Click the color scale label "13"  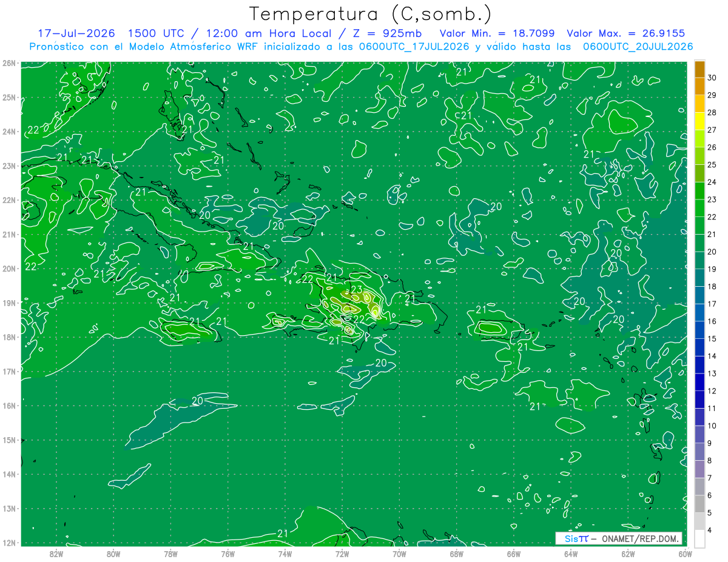click(712, 373)
